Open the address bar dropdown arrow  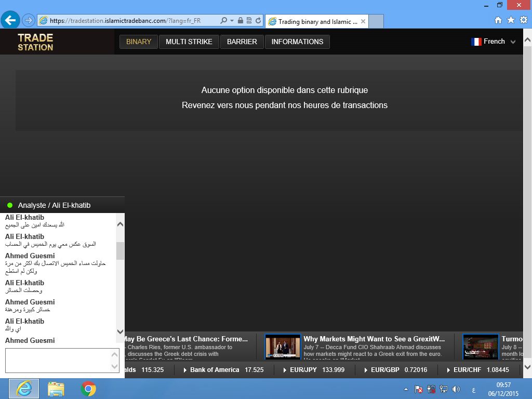[232, 21]
